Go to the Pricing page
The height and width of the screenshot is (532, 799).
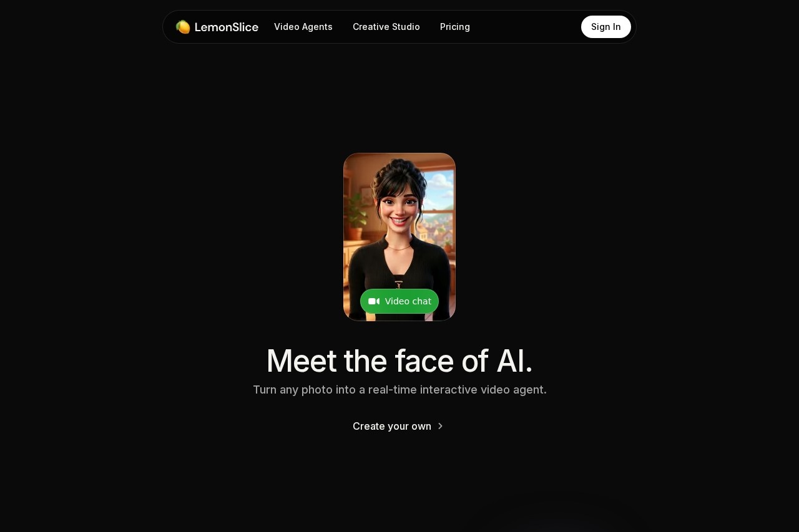click(455, 27)
